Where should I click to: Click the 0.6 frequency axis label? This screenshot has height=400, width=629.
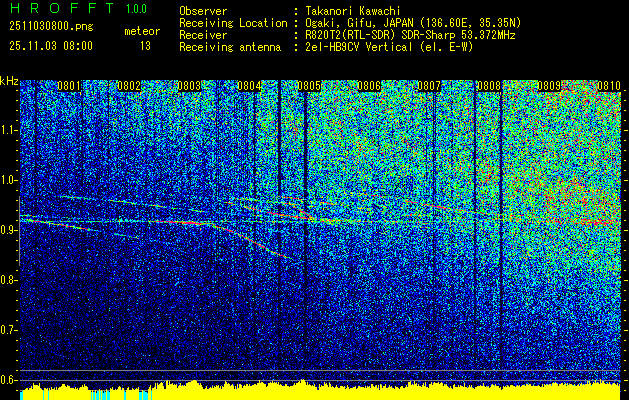[8, 380]
